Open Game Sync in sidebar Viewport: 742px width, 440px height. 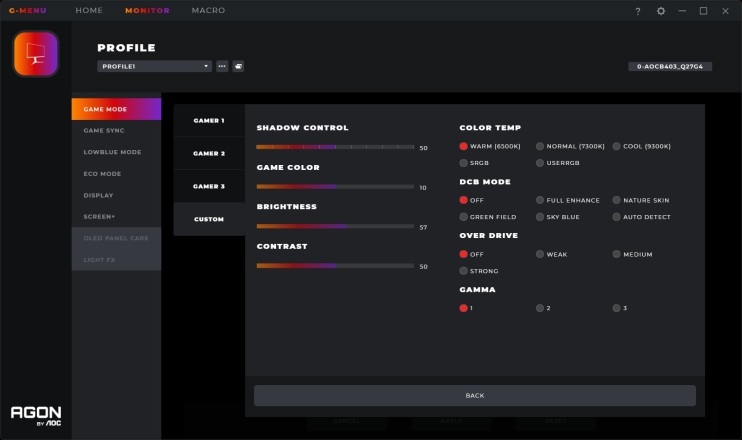[104, 130]
